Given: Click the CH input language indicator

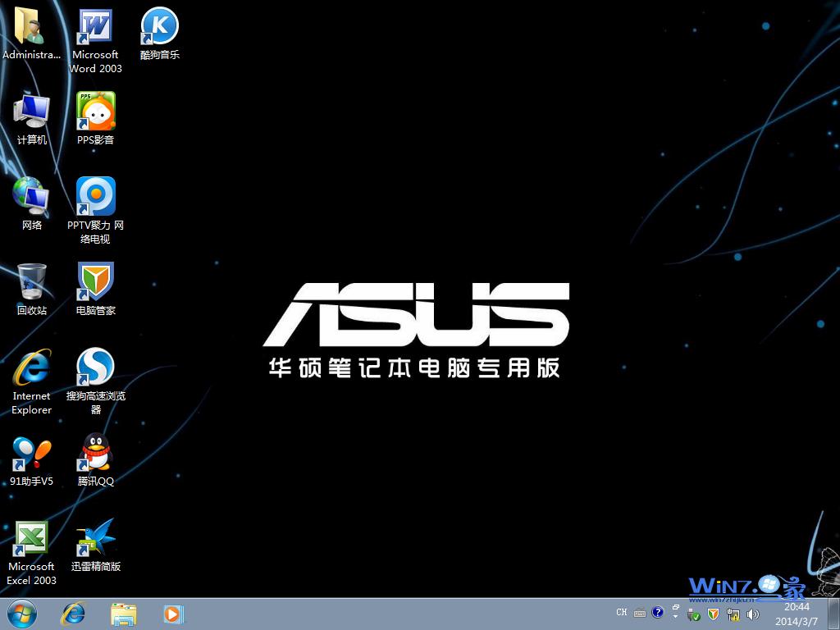Looking at the screenshot, I should coord(621,613).
